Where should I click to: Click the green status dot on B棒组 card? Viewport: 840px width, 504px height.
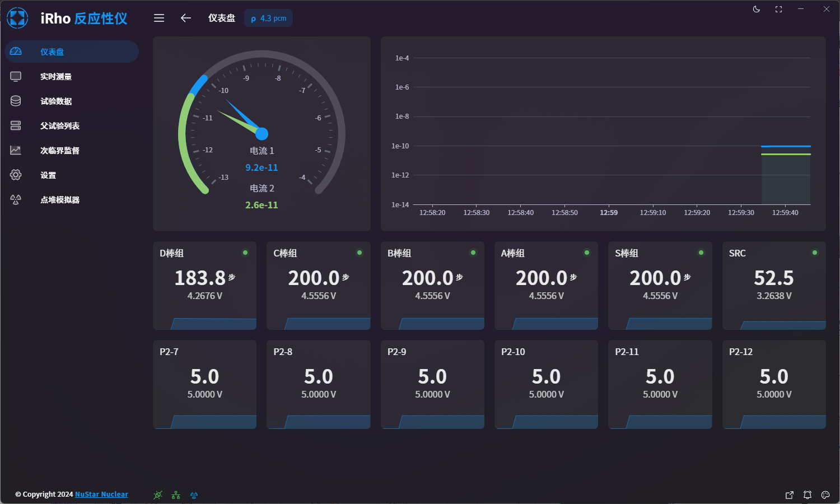pyautogui.click(x=473, y=253)
